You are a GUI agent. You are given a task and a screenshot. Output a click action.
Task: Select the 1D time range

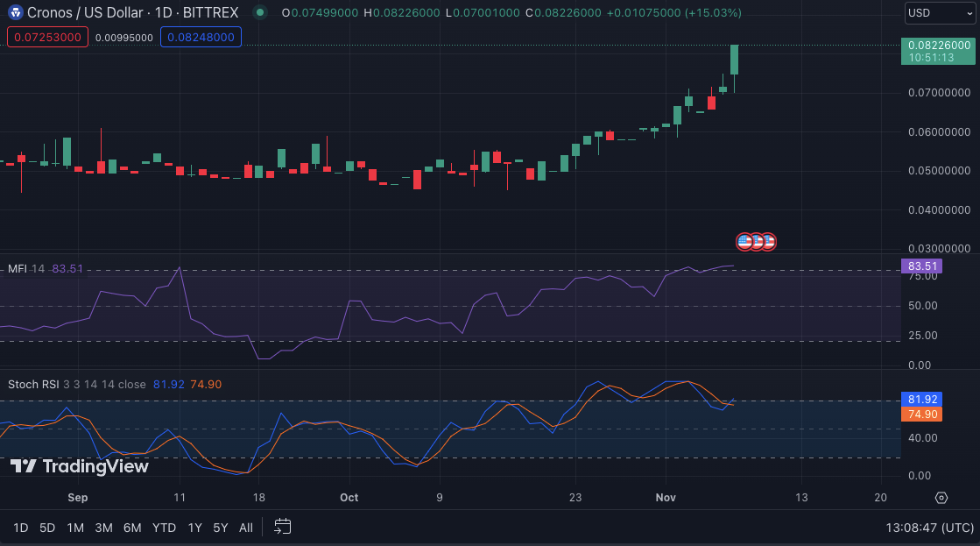click(21, 528)
